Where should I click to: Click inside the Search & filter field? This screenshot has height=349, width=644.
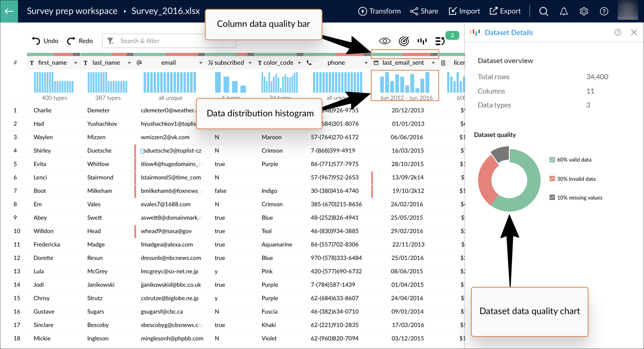tap(170, 41)
